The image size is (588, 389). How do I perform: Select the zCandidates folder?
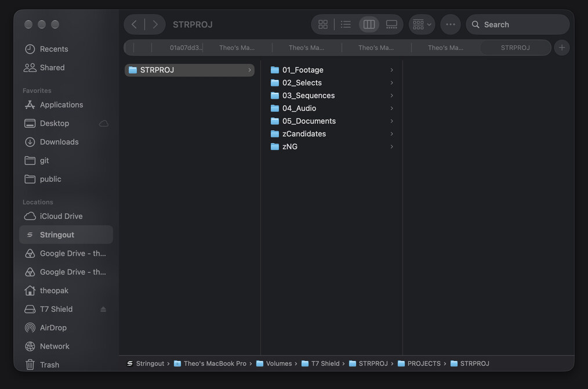coord(332,134)
